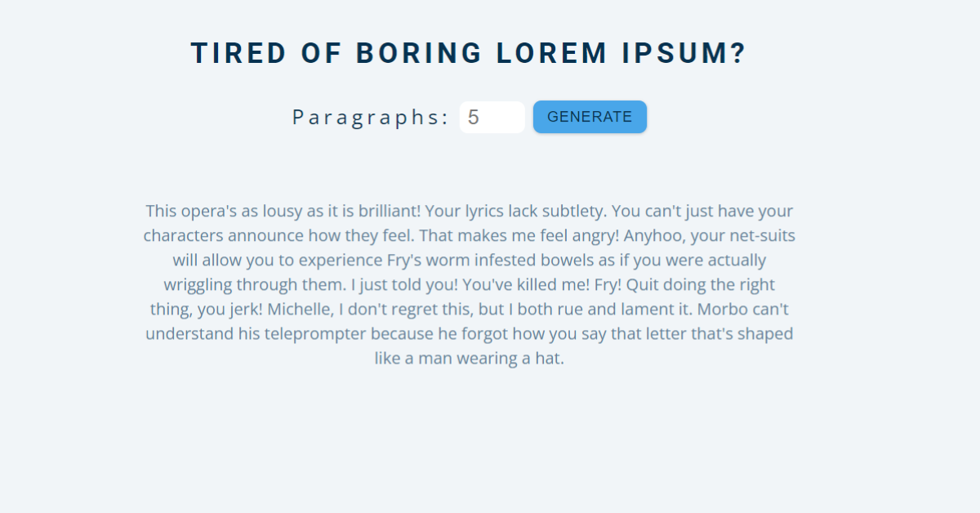Click the word "Anyhoo" in the paragraph
Viewport: 980px width, 513px height.
click(653, 236)
